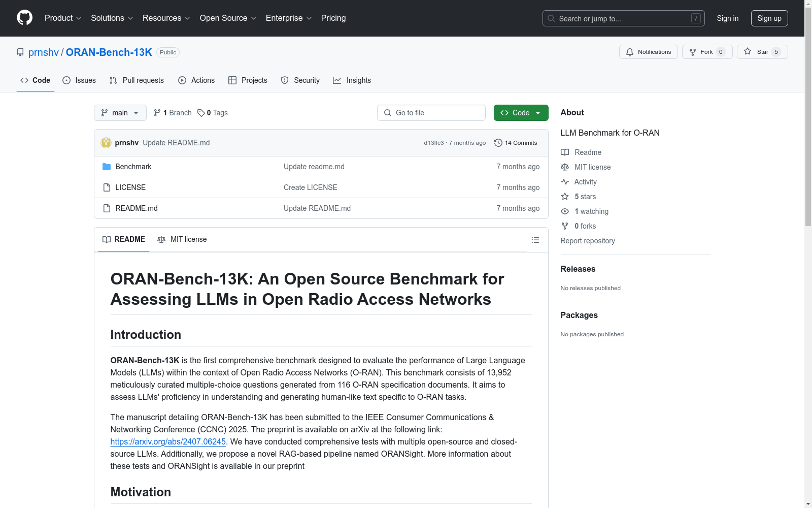Screen dimensions: 812x508
Task: Switch to the Security tab
Action: [300, 80]
